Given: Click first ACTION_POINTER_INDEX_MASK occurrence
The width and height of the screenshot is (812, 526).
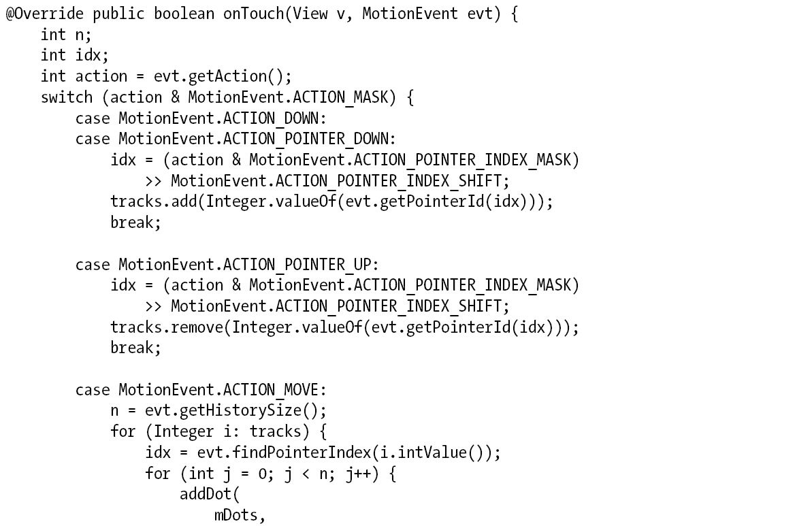Looking at the screenshot, I should click(x=462, y=160).
